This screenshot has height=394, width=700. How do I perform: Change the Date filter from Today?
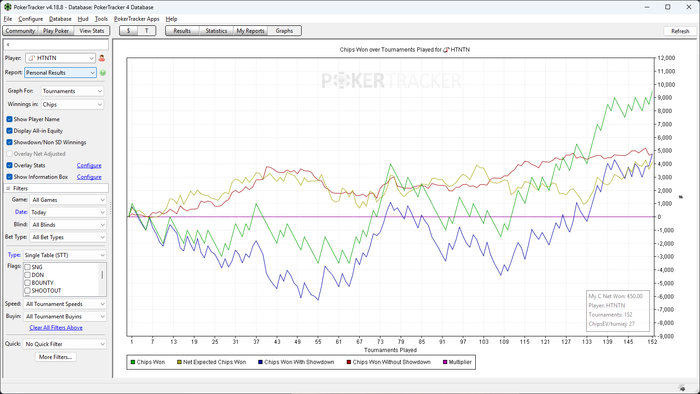(x=68, y=212)
